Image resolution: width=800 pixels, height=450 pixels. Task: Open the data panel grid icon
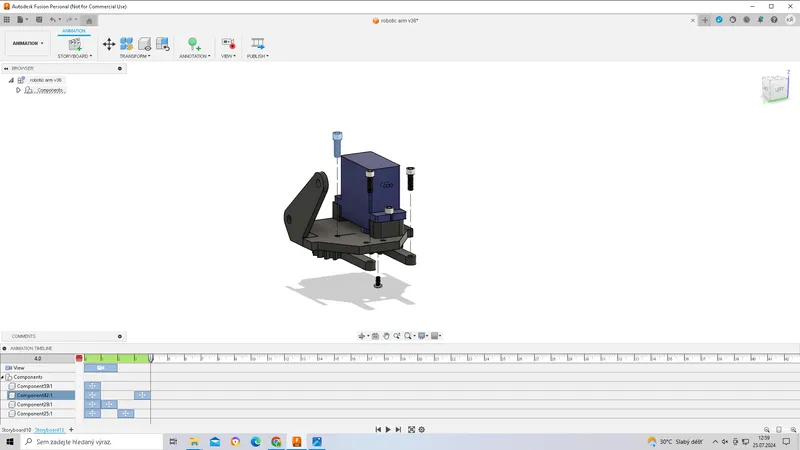click(7, 20)
